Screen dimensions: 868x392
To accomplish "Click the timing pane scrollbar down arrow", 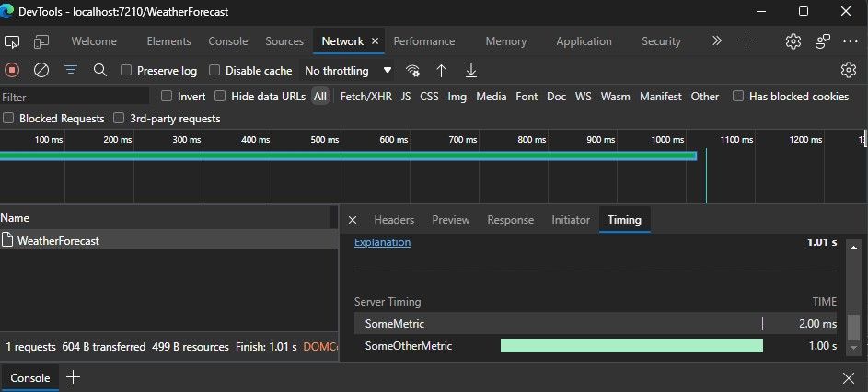I will 853,347.
